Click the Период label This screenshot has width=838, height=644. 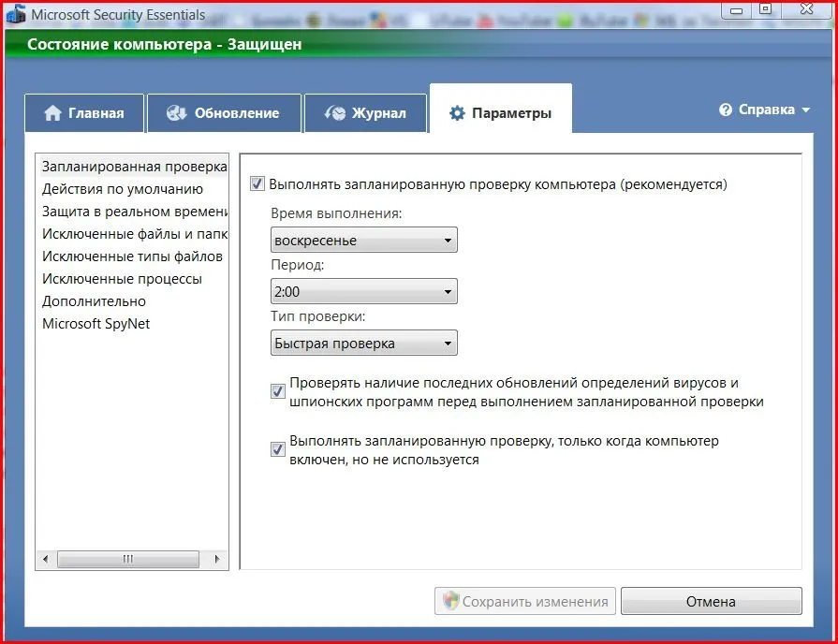pos(297,265)
